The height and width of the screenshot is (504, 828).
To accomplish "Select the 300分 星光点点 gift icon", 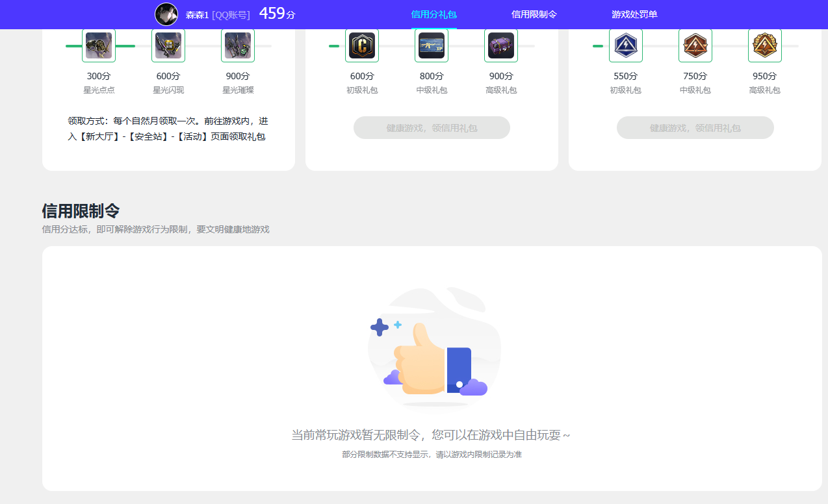I will click(x=99, y=45).
